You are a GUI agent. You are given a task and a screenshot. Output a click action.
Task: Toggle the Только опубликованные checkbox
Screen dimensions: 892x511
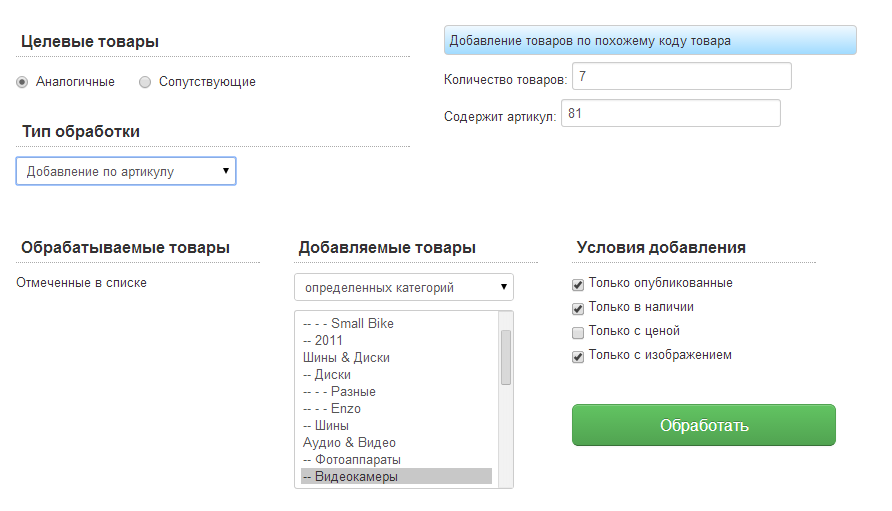click(578, 284)
